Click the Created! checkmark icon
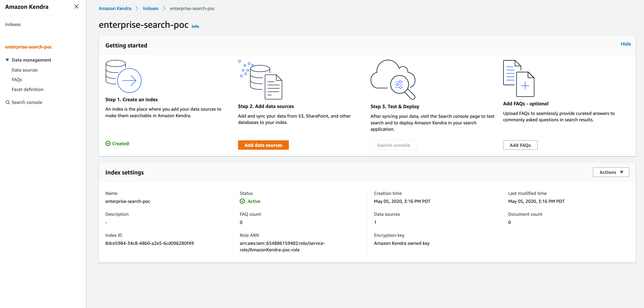Image resolution: width=644 pixels, height=308 pixels. point(108,143)
